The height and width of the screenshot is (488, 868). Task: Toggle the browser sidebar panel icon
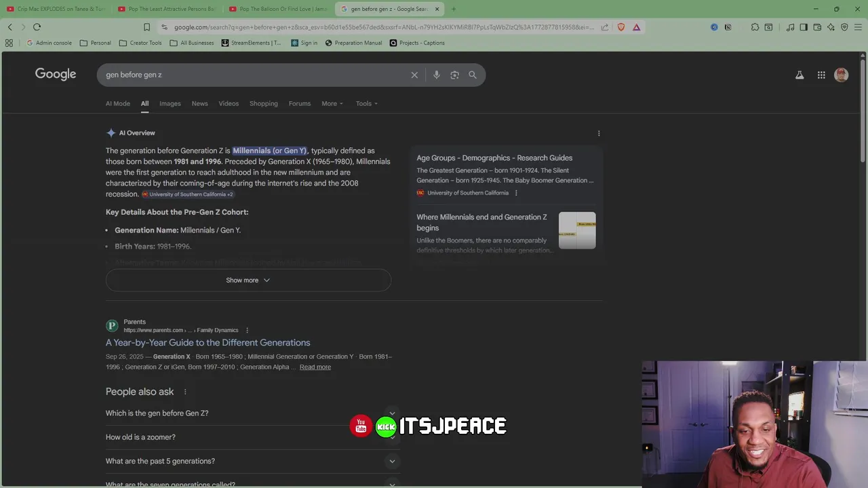point(804,27)
